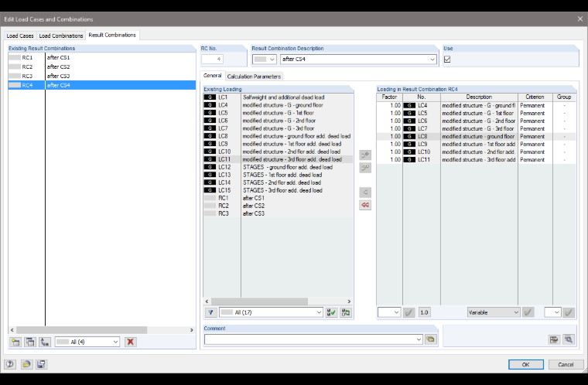Select LC8 row in result combination table

[476, 137]
